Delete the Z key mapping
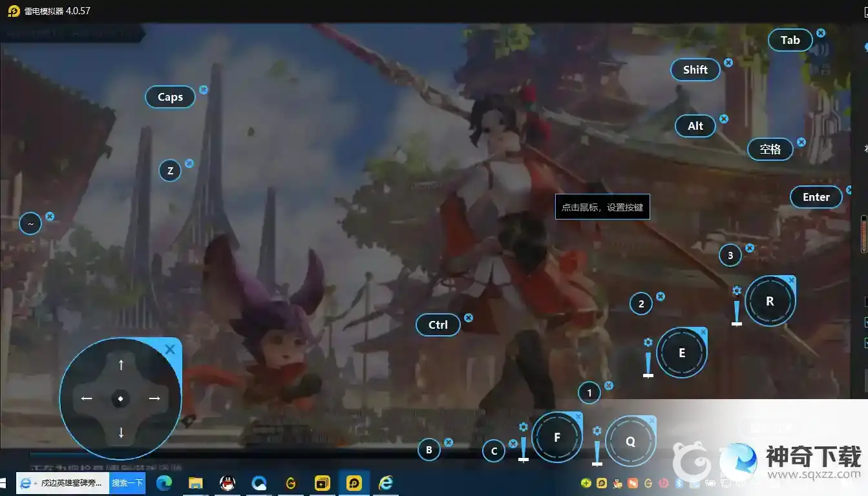The width and height of the screenshot is (868, 496). [x=189, y=163]
